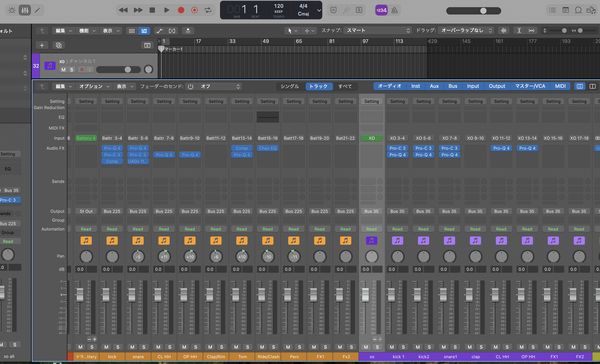Image resolution: width=600 pixels, height=364 pixels.
Task: Open the Editors pencil icon
Action: (38, 10)
